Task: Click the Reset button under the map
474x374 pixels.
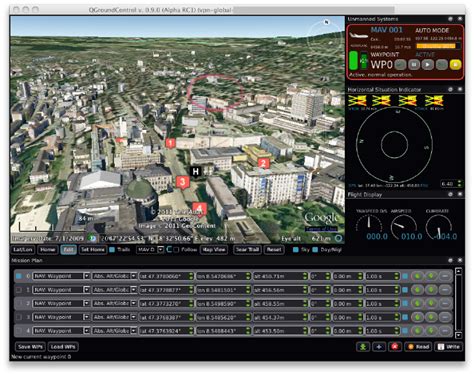Action: (x=274, y=250)
